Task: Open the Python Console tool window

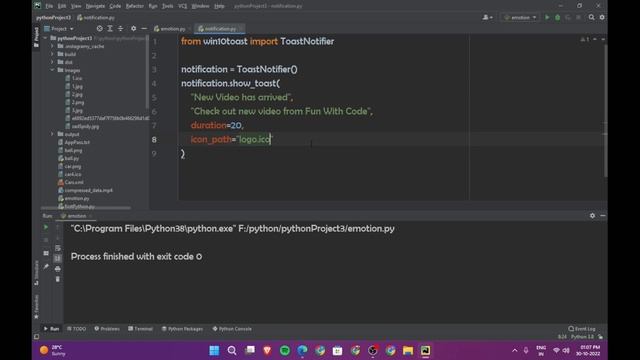Action: coord(232,329)
